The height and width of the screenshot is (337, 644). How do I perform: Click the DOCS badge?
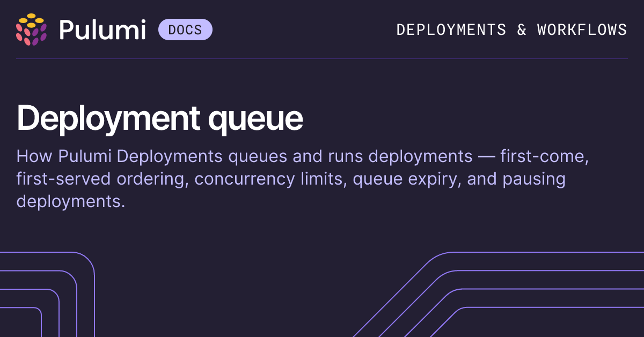(x=185, y=30)
